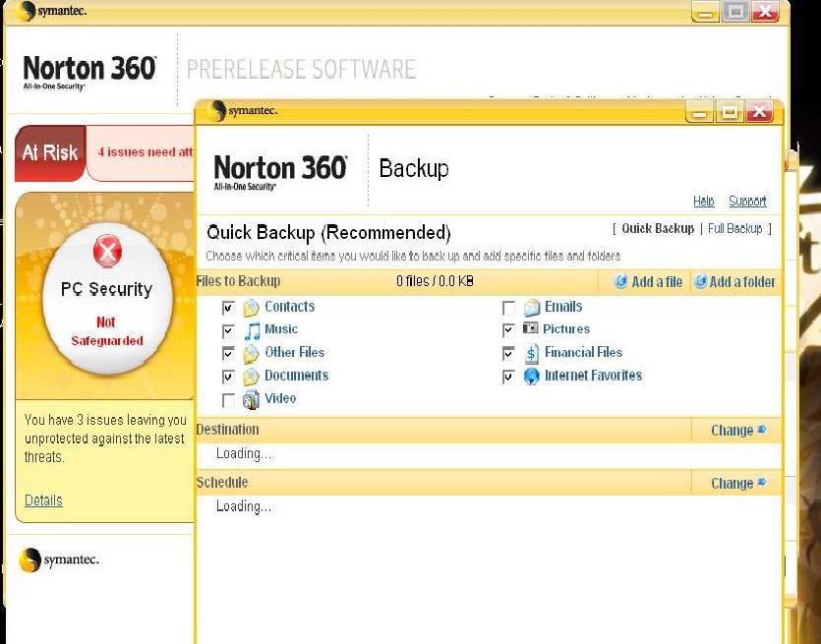Click the Internet Favorites globe icon
821x644 pixels.
click(x=532, y=377)
